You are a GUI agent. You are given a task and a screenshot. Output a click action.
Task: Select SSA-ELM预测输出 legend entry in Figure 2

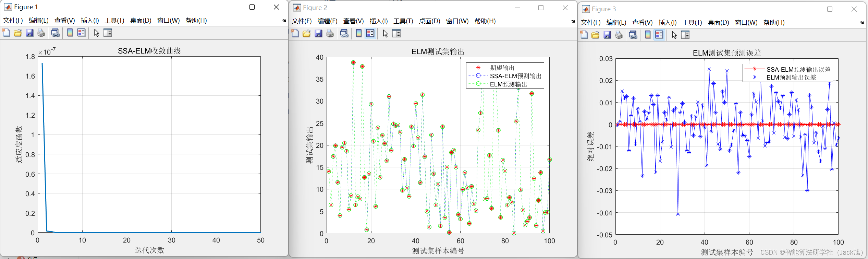(x=516, y=76)
